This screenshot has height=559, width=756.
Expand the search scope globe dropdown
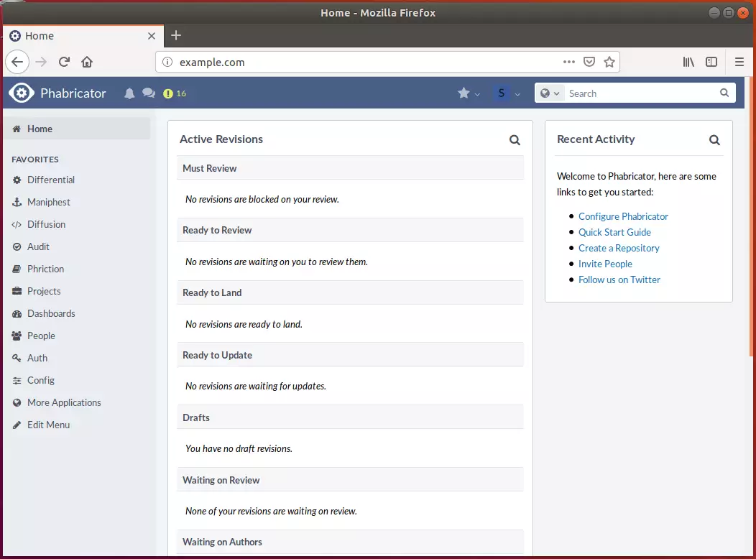pos(550,93)
